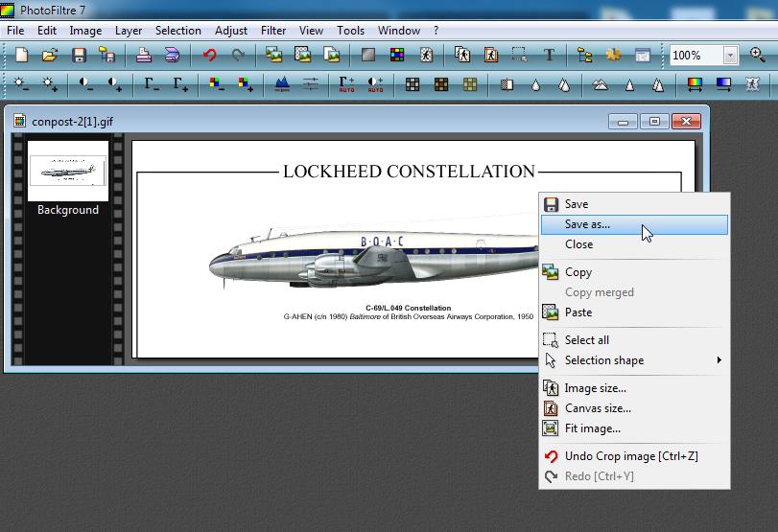Click the Open file folder icon
778x532 pixels.
(50, 55)
